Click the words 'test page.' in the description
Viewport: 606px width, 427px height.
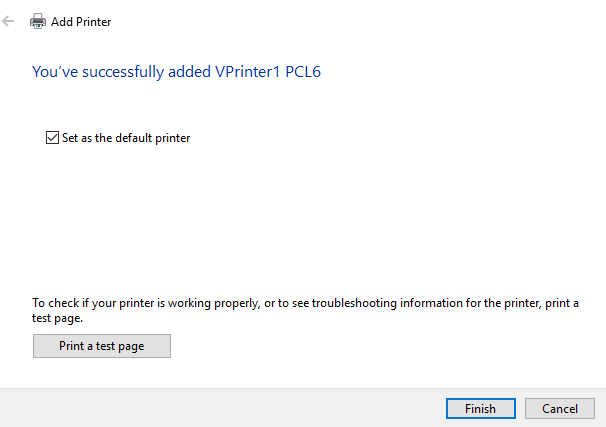[x=57, y=318]
